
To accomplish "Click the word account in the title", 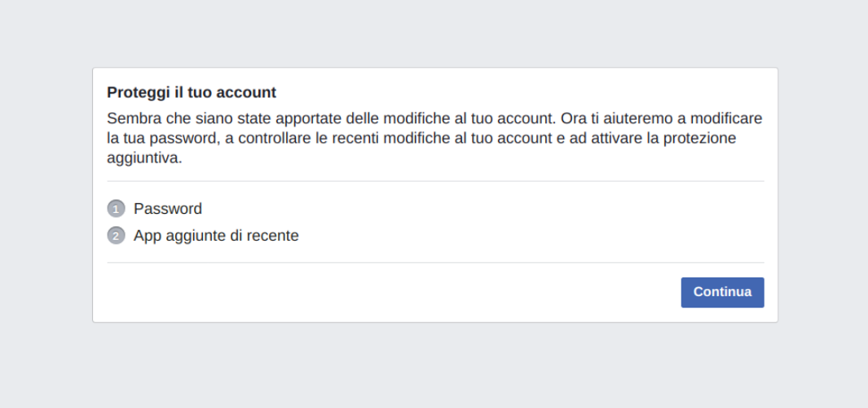I will pyautogui.click(x=246, y=92).
